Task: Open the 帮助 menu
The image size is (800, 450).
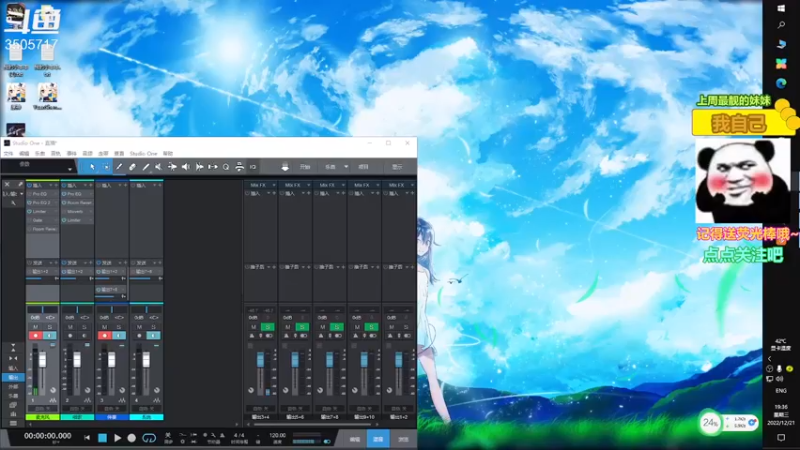Action: pyautogui.click(x=168, y=153)
